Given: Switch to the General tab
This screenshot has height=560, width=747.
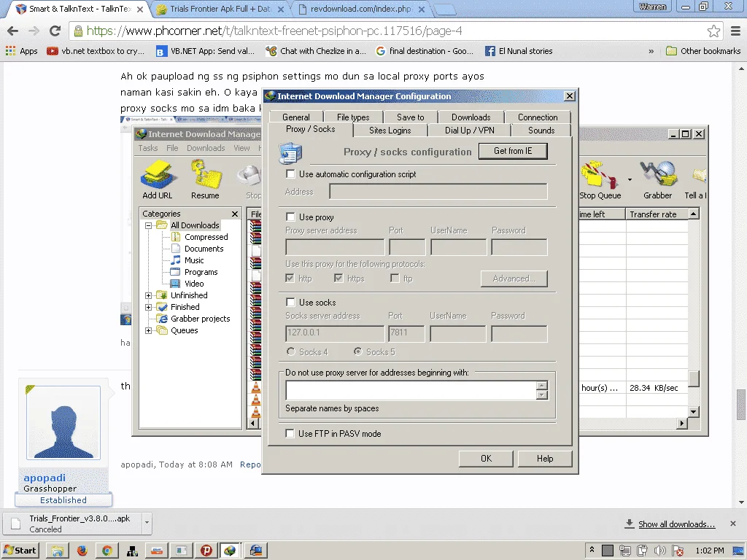Looking at the screenshot, I should 296,117.
